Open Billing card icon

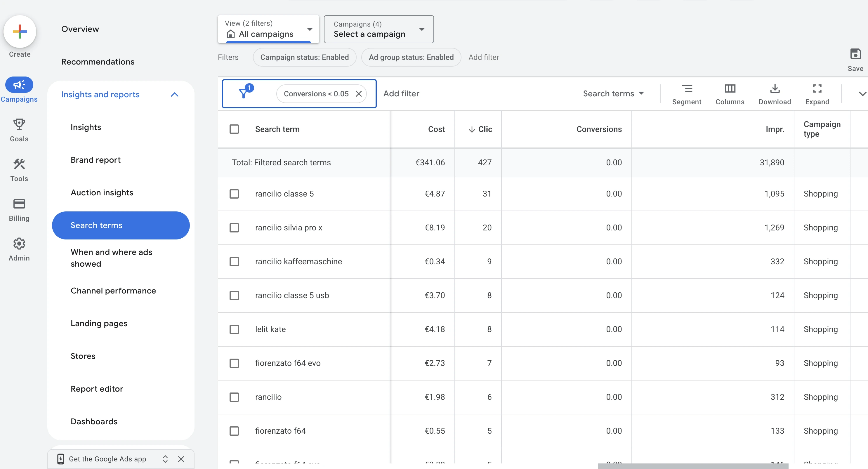pos(19,204)
